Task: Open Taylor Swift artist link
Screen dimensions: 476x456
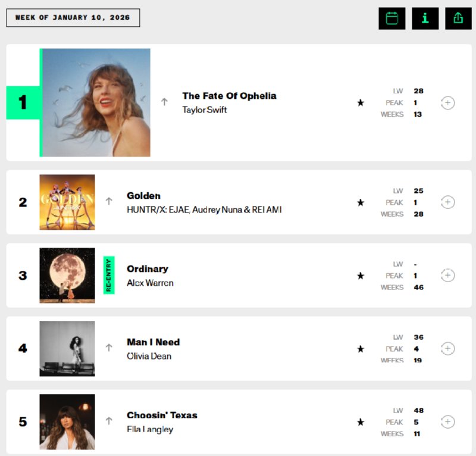Action: coord(205,110)
